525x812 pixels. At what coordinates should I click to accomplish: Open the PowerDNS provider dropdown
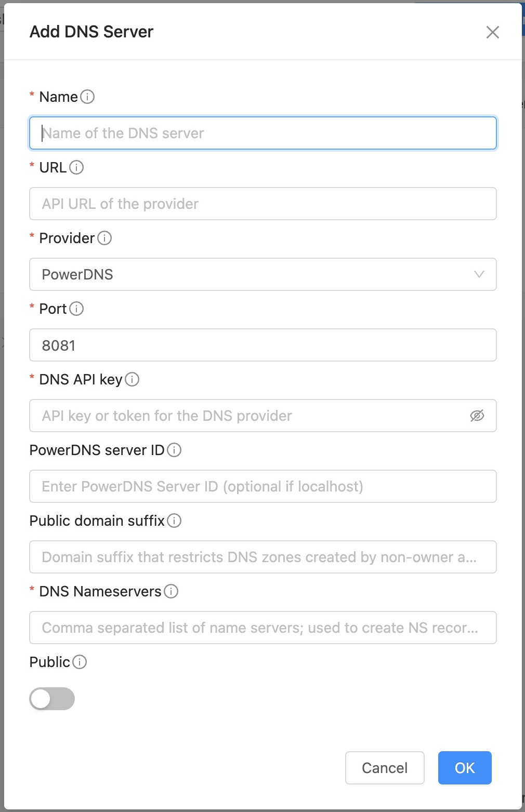[x=263, y=274]
